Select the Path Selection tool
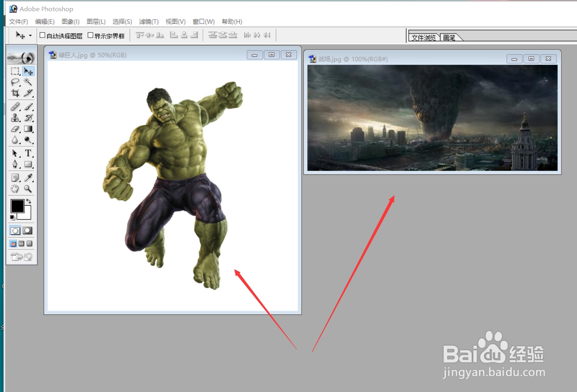 click(15, 153)
